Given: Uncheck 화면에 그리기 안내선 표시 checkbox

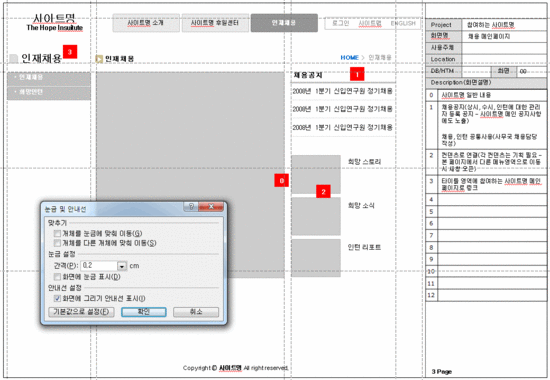Looking at the screenshot, I should 57,298.
